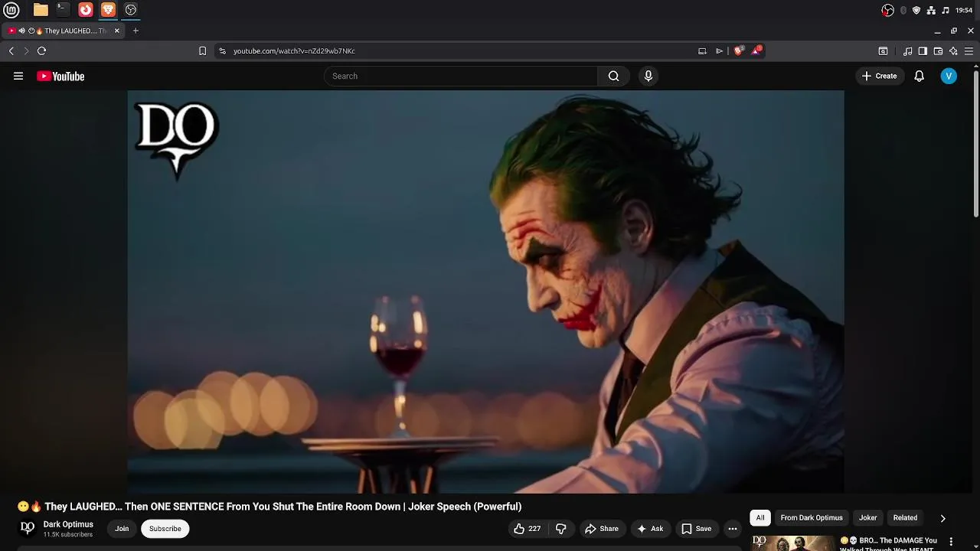980x551 pixels.
Task: Open the Brave search-tabs icon
Action: click(x=883, y=51)
